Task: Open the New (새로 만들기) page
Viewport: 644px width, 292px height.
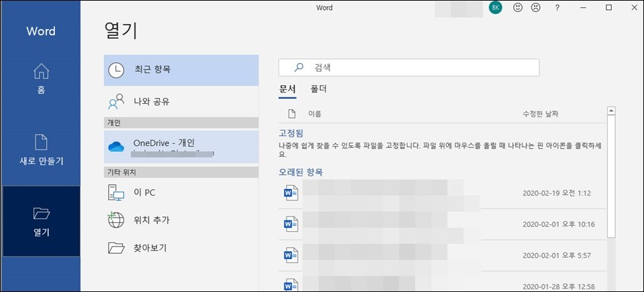Action: click(41, 150)
